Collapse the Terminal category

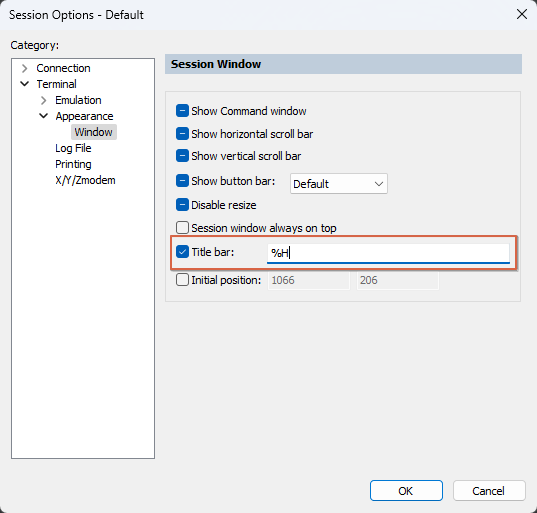tap(25, 84)
